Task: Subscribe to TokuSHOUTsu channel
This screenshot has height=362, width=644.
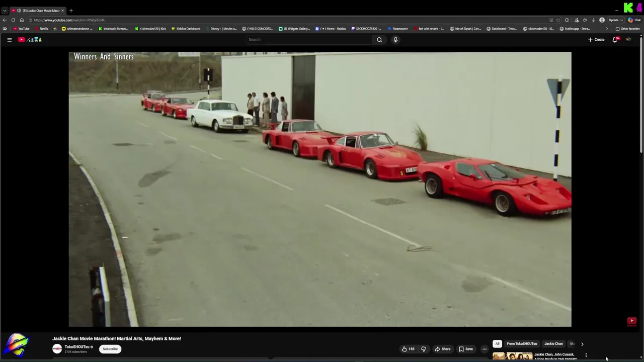Action: click(110, 349)
